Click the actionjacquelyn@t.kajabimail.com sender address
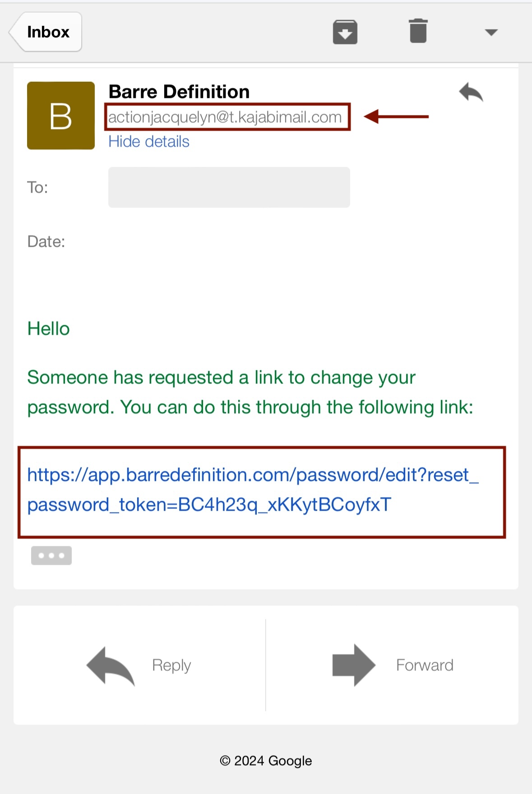Viewport: 532px width, 794px height. coord(225,117)
